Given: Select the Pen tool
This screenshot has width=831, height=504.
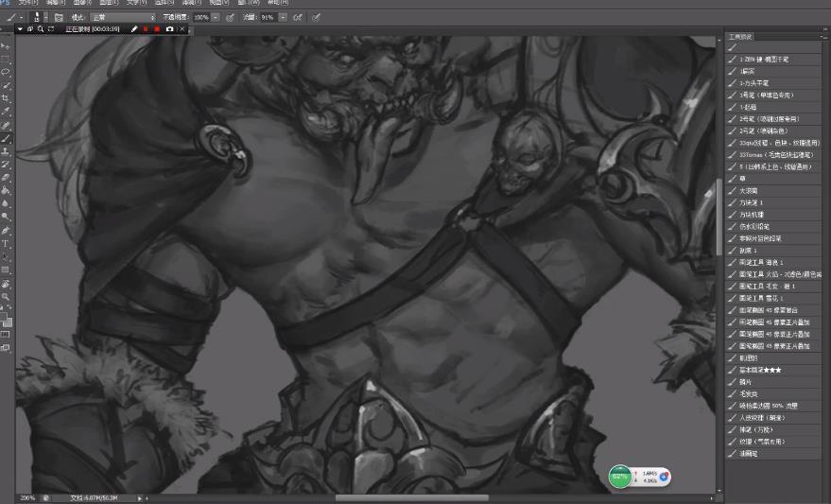Looking at the screenshot, I should [6, 231].
